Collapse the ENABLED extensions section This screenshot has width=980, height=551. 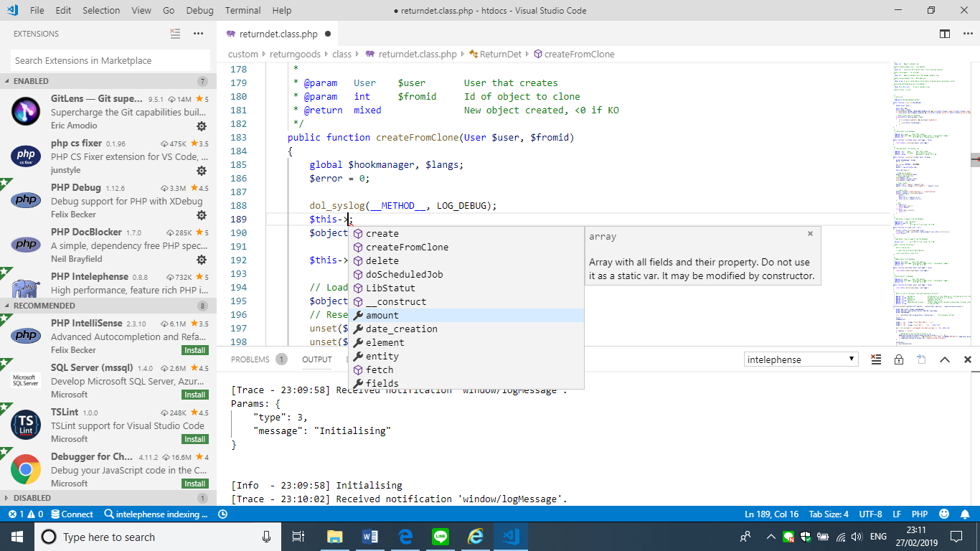pyautogui.click(x=108, y=81)
